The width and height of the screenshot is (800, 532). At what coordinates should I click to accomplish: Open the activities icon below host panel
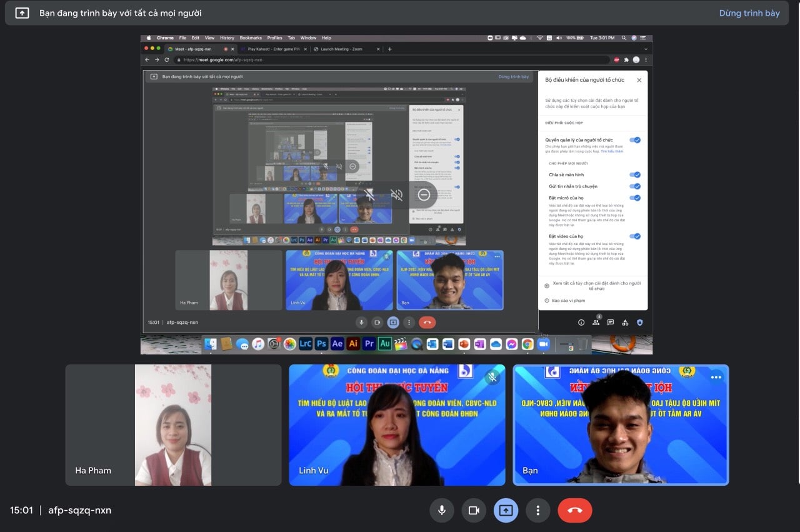click(x=625, y=323)
